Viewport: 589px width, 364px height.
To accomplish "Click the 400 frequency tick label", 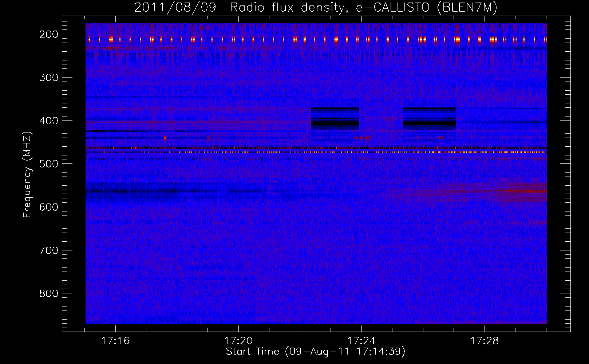I will pos(49,121).
